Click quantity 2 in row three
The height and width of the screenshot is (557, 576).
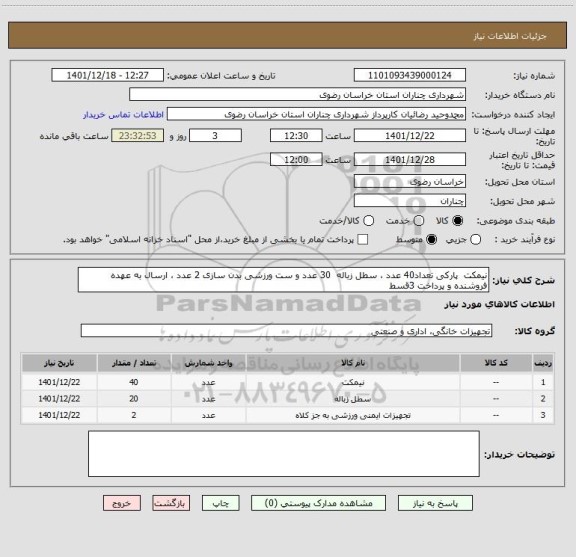click(x=134, y=415)
